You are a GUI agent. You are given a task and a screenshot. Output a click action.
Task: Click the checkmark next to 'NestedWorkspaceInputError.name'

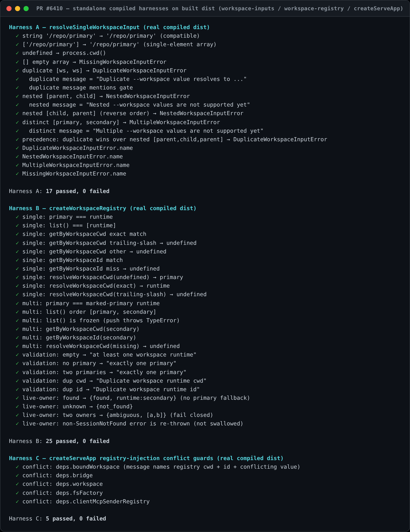(17, 157)
